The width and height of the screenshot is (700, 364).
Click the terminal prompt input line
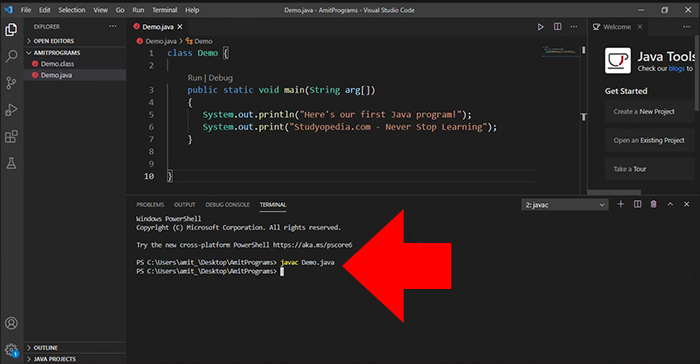pyautogui.click(x=210, y=271)
